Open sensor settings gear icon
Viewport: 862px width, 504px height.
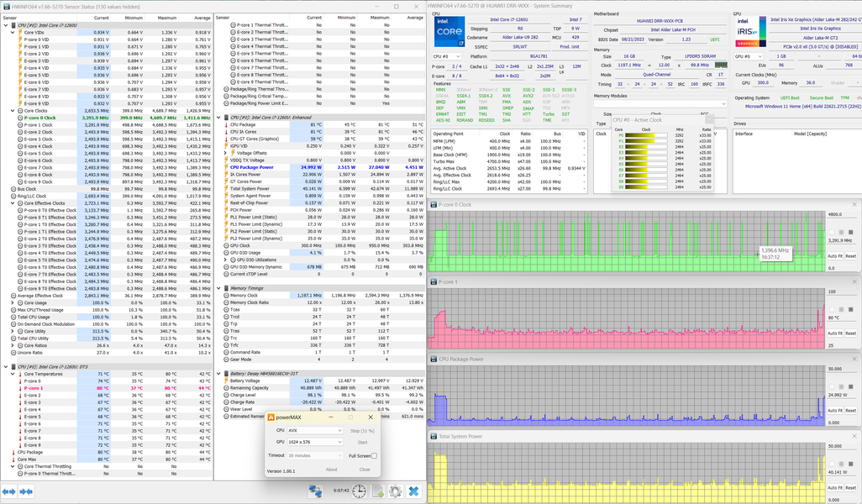coord(395,491)
